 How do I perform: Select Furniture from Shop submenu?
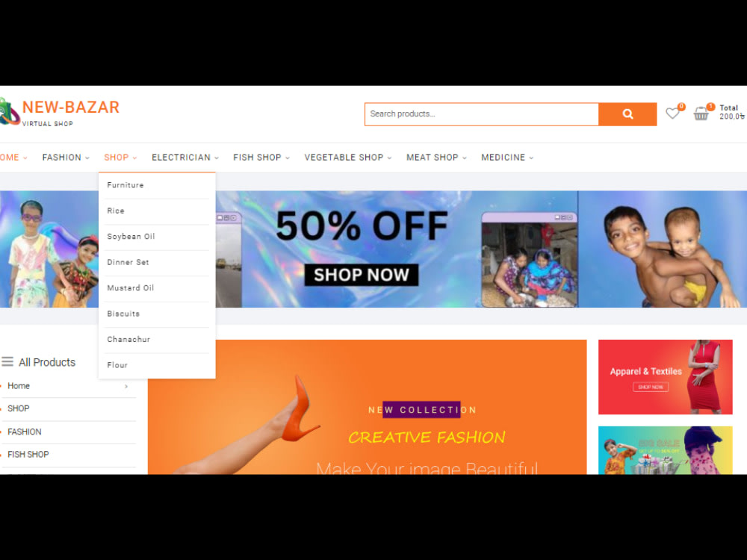click(125, 185)
